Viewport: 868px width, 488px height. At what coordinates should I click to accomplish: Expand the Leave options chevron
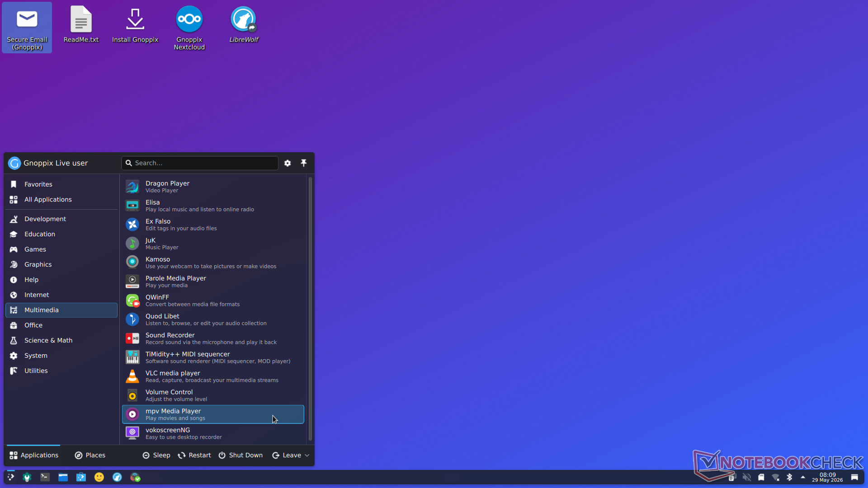tap(307, 455)
